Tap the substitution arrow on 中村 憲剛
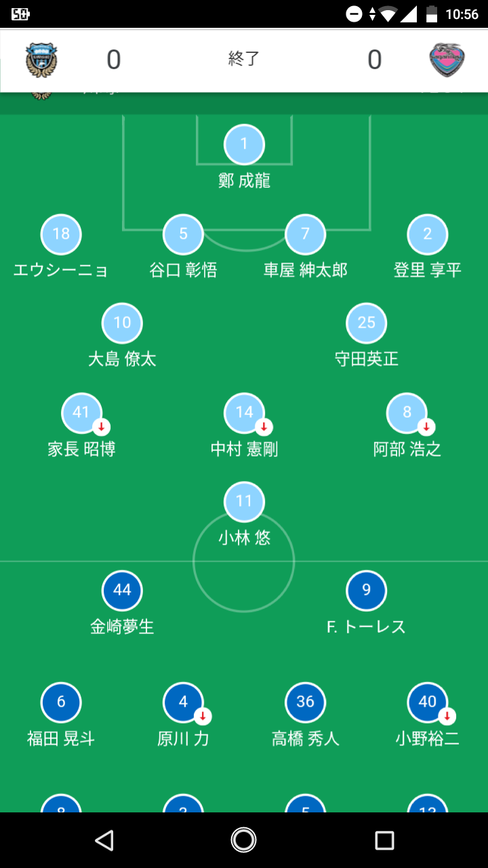This screenshot has height=868, width=488. (x=264, y=427)
